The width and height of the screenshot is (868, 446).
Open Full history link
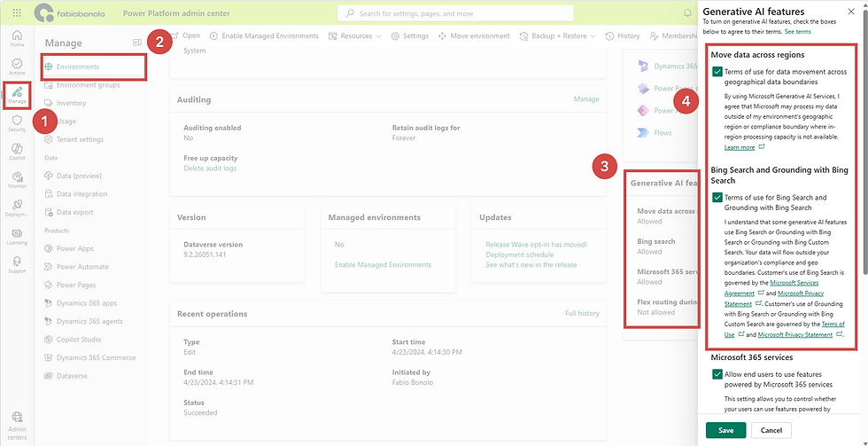point(582,313)
